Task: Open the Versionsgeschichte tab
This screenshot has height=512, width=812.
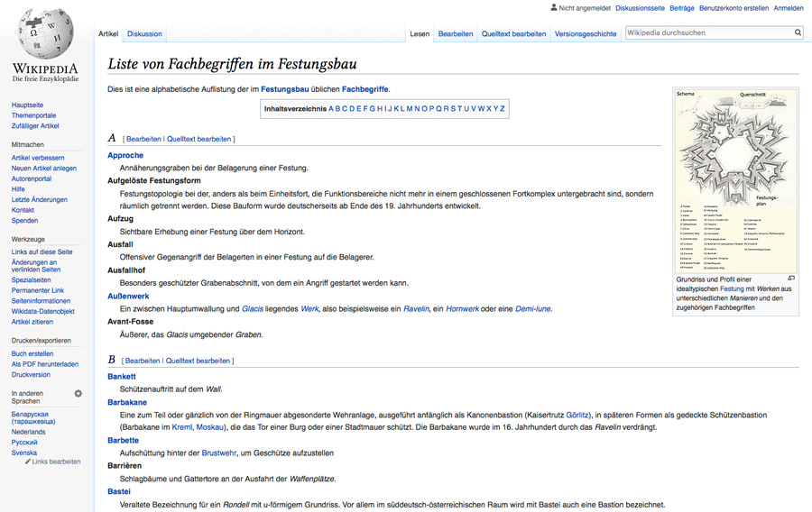Action: [x=586, y=33]
